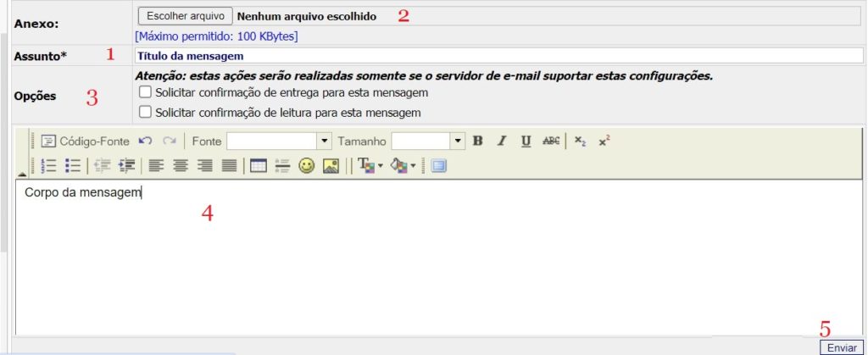Click the Bold formatting icon
Screen dimensions: 868x355
pyautogui.click(x=478, y=141)
